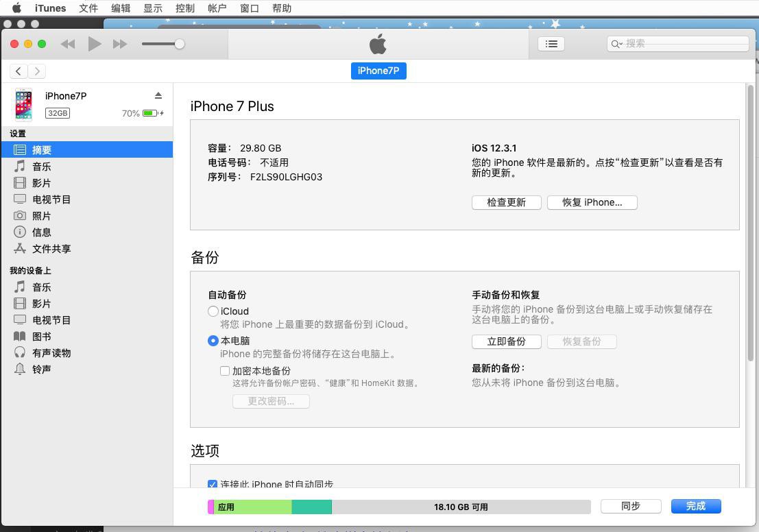Click the search magnifier dropdown icon
The width and height of the screenshot is (759, 532).
point(616,44)
